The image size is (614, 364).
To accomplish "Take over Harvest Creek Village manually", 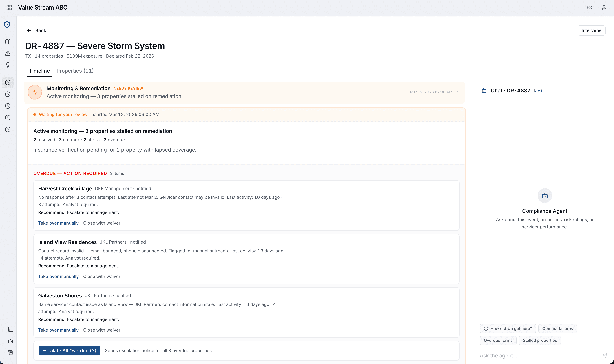I will tap(58, 223).
